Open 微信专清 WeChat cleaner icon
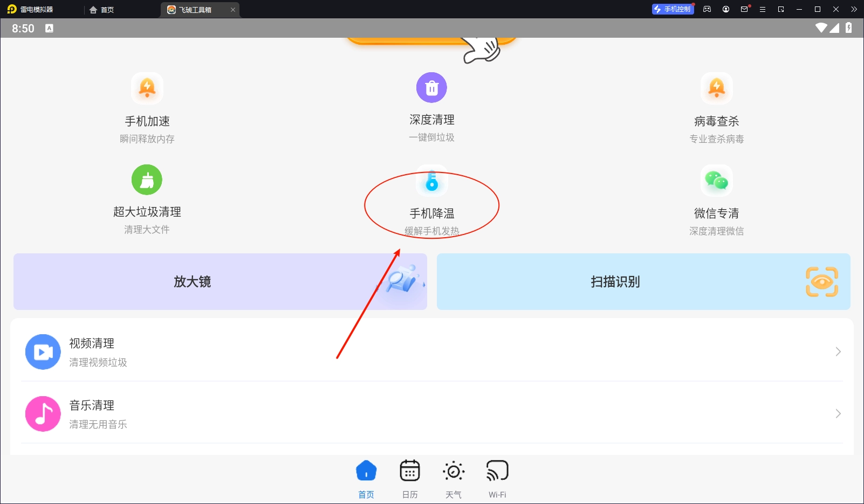The width and height of the screenshot is (864, 504). coord(716,181)
